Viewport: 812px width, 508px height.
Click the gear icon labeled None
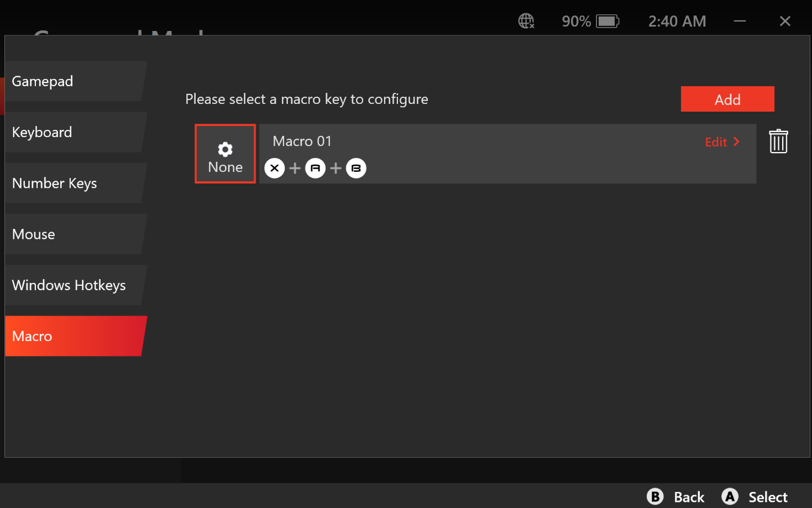pyautogui.click(x=225, y=154)
